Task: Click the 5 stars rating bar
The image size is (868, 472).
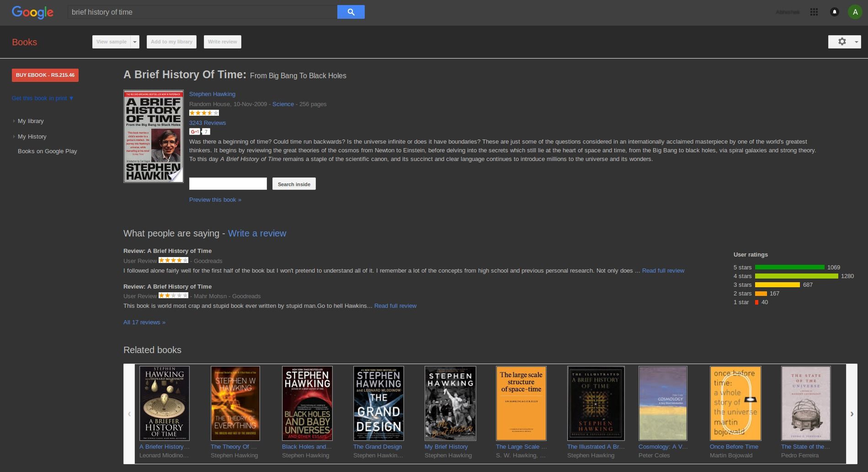Action: tap(790, 267)
